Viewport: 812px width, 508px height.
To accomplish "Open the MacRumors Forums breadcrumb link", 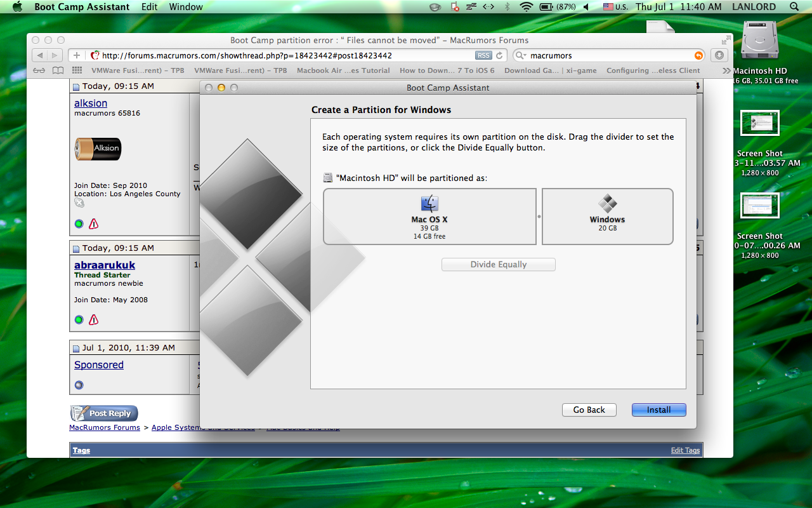I will (105, 427).
